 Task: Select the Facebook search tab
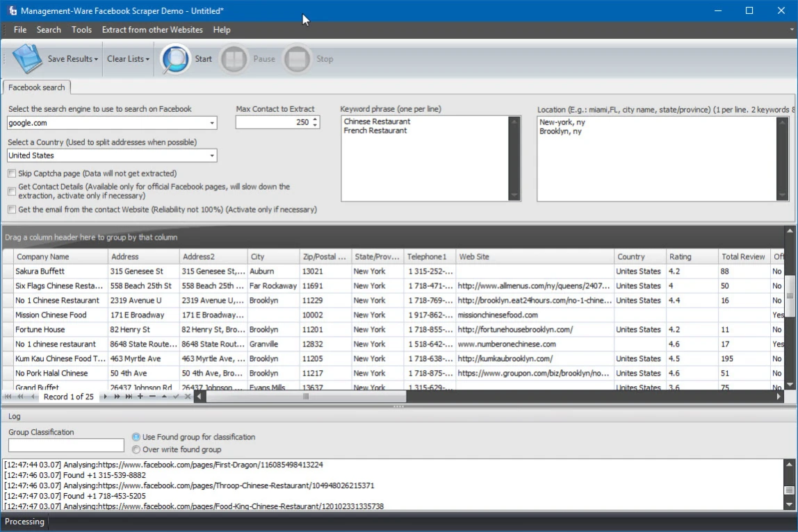coord(37,88)
